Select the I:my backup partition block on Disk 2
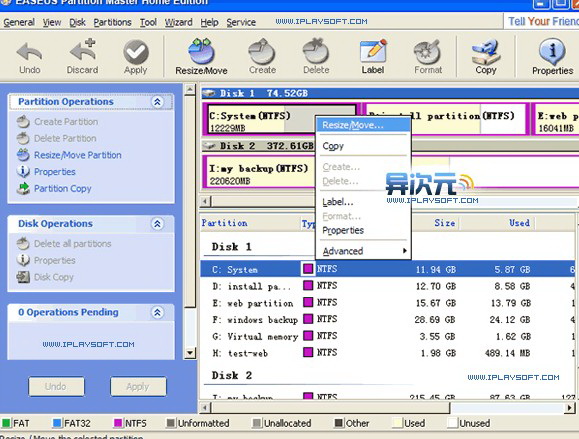579x439 pixels. click(x=260, y=172)
